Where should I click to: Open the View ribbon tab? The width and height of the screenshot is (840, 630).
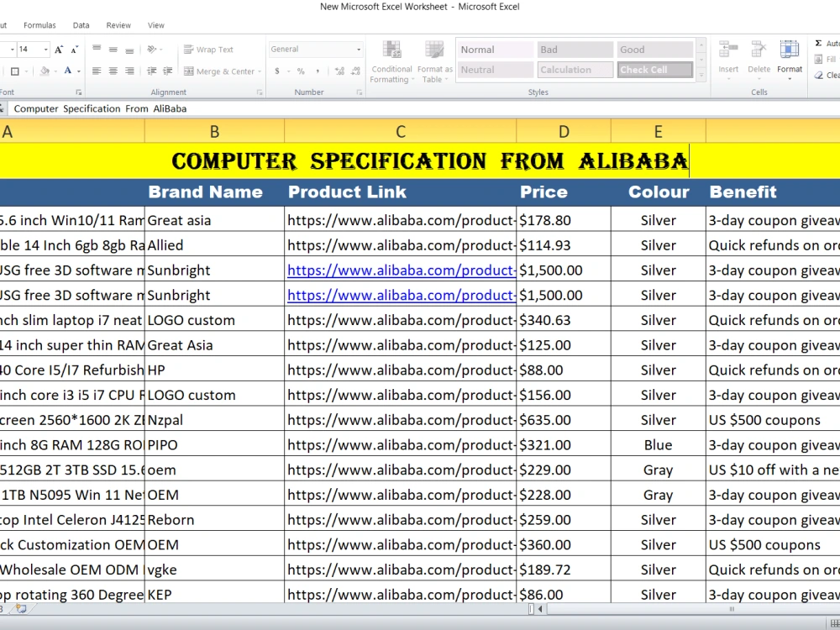156,25
